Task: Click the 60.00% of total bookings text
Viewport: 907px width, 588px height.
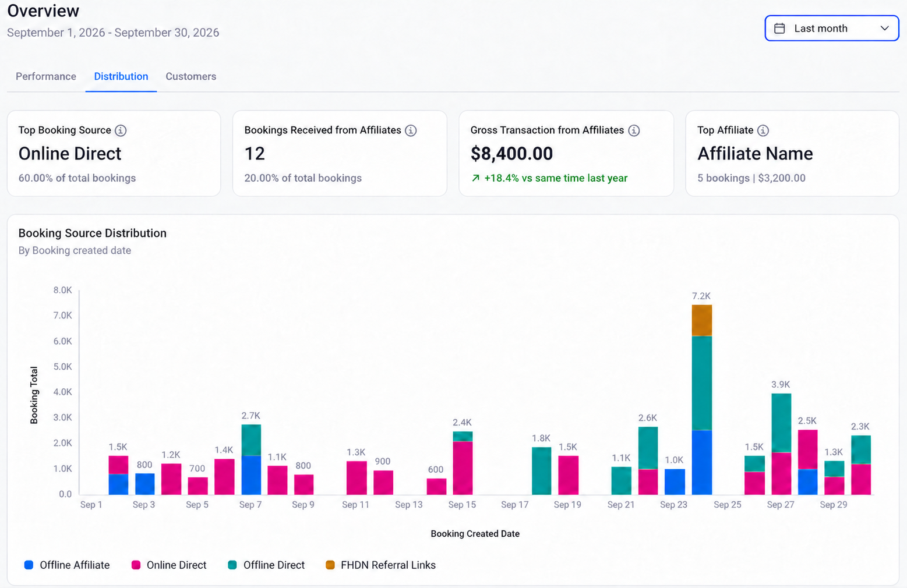Action: click(x=77, y=178)
